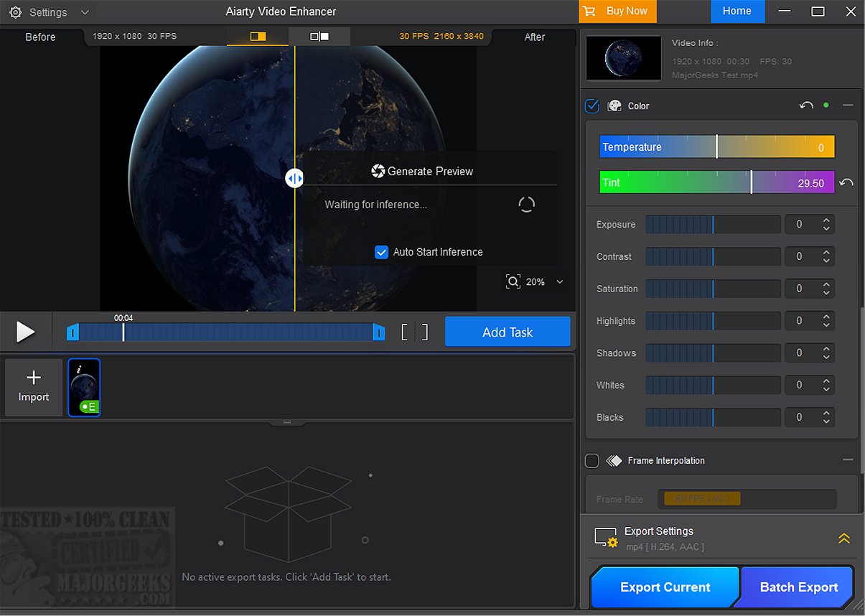865x616 pixels.
Task: Click Generate Preview
Action: [x=422, y=171]
